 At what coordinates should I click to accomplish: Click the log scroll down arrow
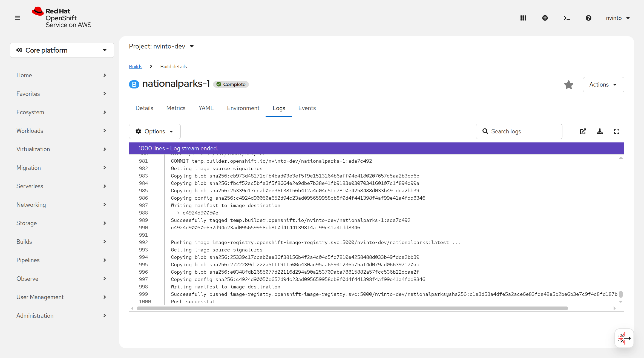621,302
